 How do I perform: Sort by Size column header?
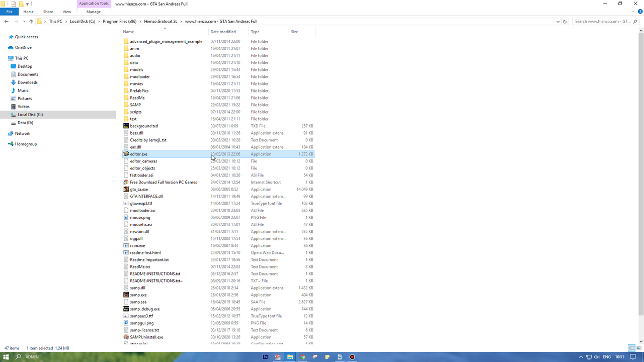[294, 32]
